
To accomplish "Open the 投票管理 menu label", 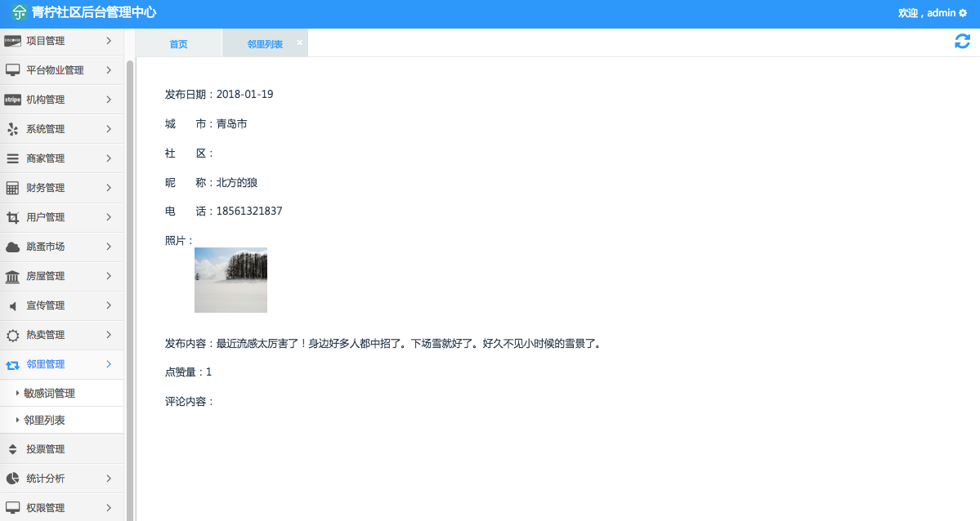I will click(46, 448).
